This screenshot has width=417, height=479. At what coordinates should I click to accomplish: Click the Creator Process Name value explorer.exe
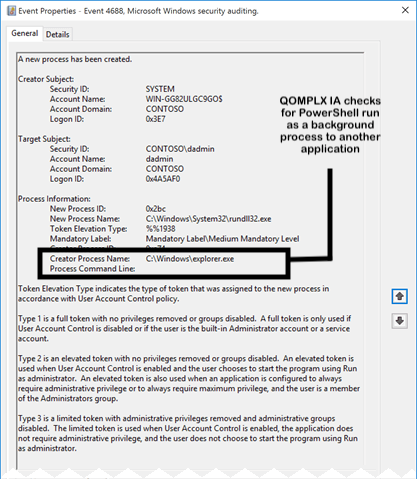(x=190, y=259)
